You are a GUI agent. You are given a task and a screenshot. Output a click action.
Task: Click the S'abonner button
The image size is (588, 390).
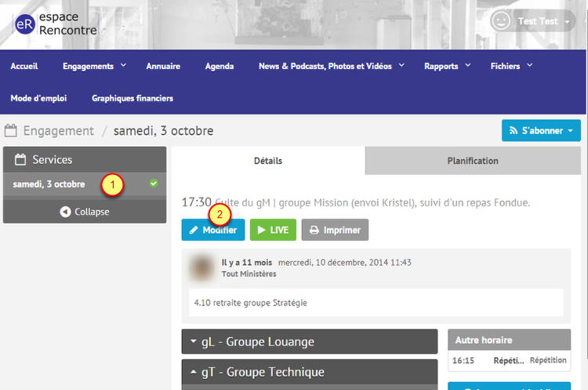click(x=541, y=130)
